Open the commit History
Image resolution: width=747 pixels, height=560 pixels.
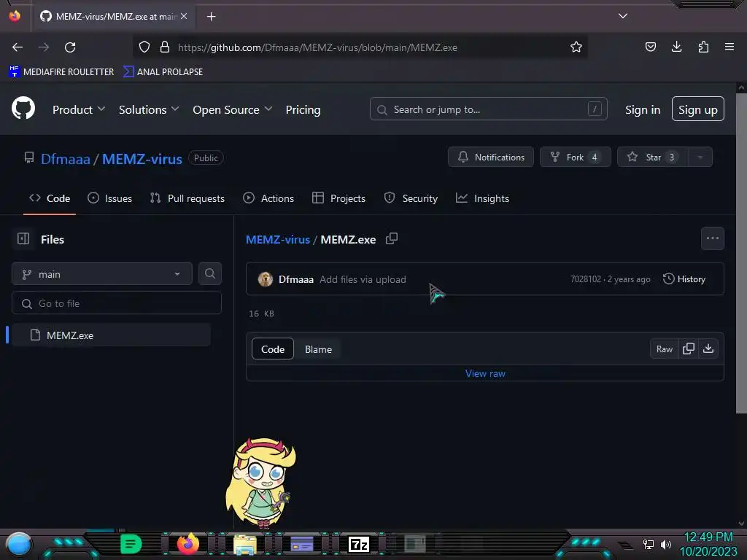click(x=684, y=279)
